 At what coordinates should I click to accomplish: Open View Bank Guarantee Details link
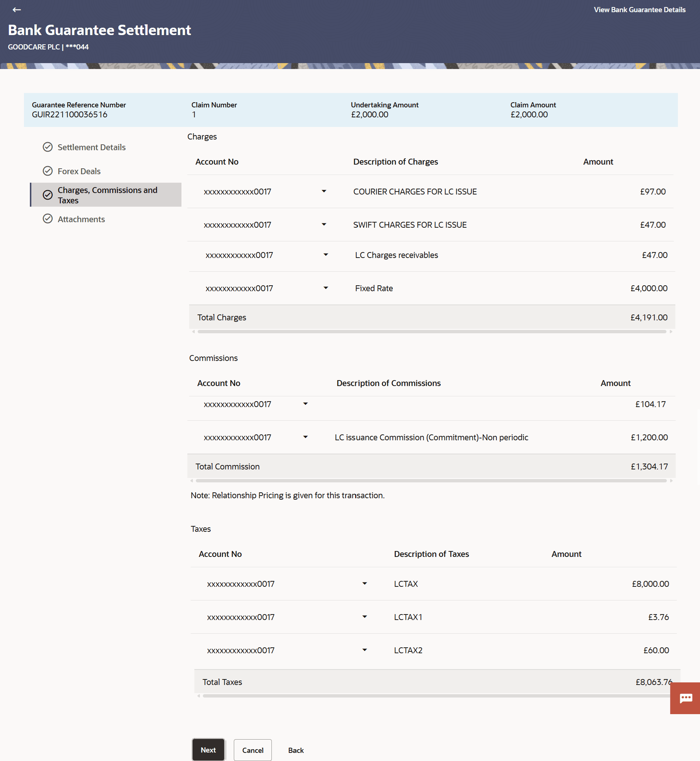[640, 10]
